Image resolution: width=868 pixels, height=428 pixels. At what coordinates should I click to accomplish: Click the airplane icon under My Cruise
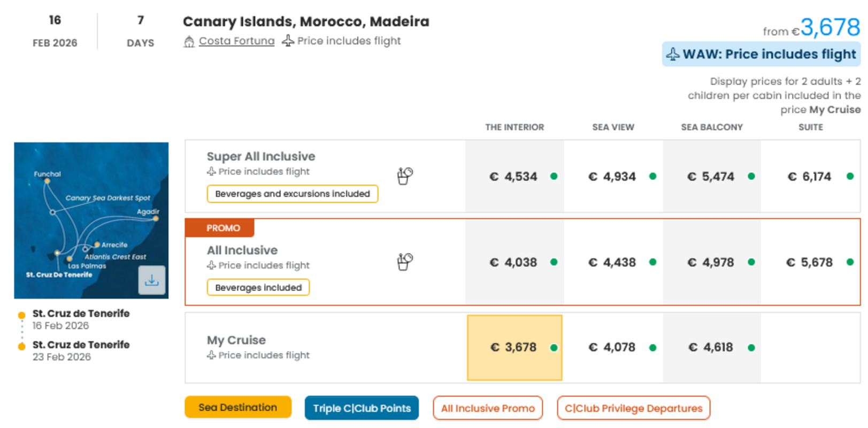click(x=212, y=355)
